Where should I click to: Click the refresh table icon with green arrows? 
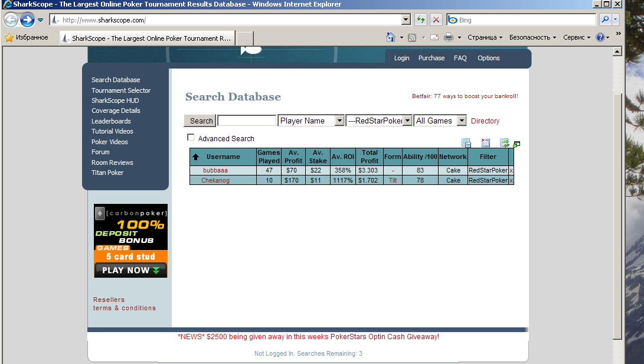[504, 143]
